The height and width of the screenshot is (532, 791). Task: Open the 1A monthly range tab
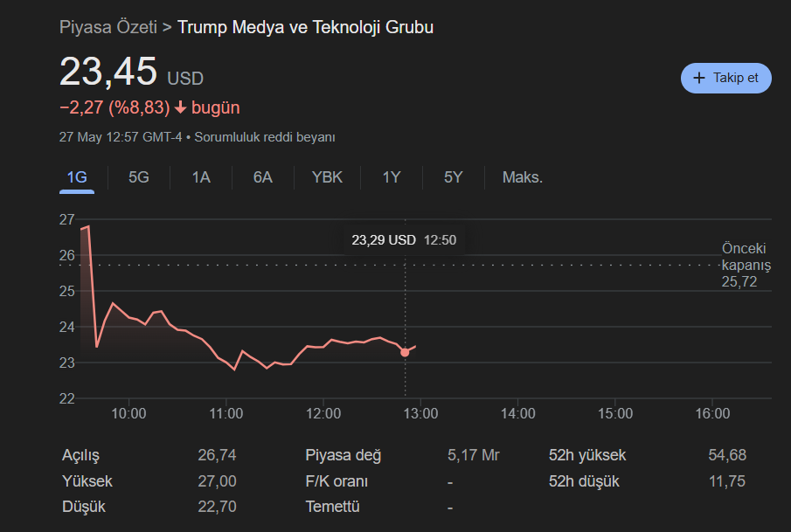201,177
